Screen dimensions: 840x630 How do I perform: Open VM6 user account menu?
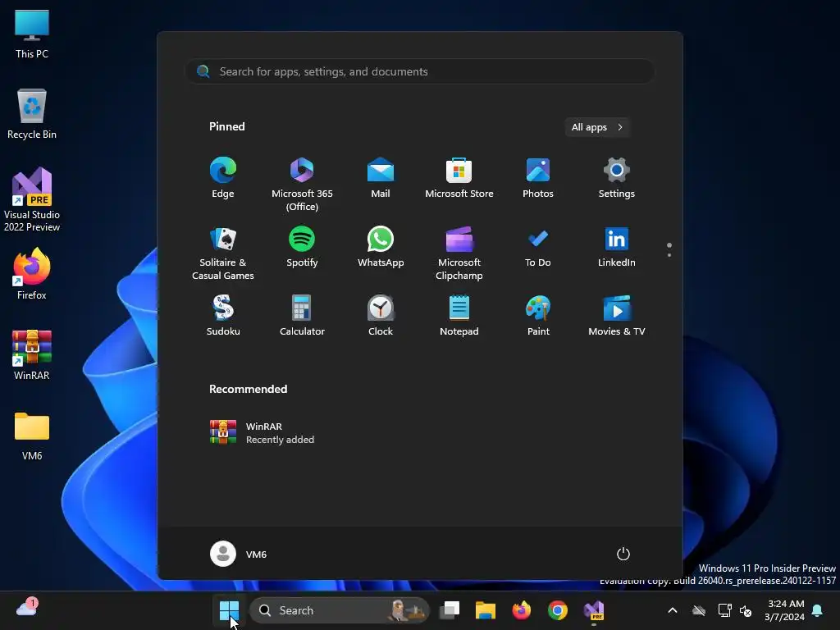click(239, 554)
